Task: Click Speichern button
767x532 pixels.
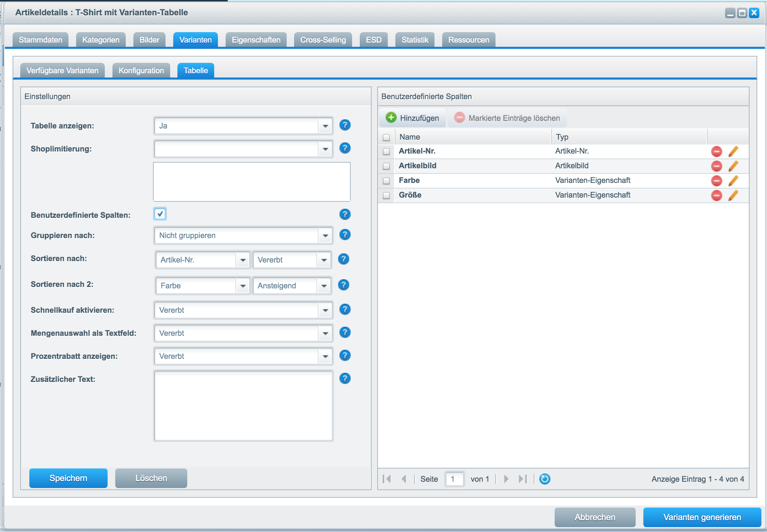Action: (68, 478)
